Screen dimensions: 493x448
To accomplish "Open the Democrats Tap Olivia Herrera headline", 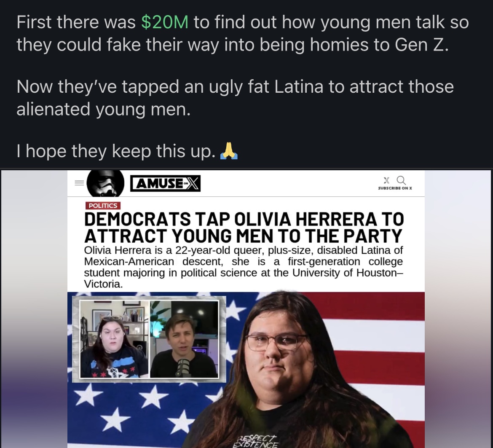I will (x=244, y=227).
